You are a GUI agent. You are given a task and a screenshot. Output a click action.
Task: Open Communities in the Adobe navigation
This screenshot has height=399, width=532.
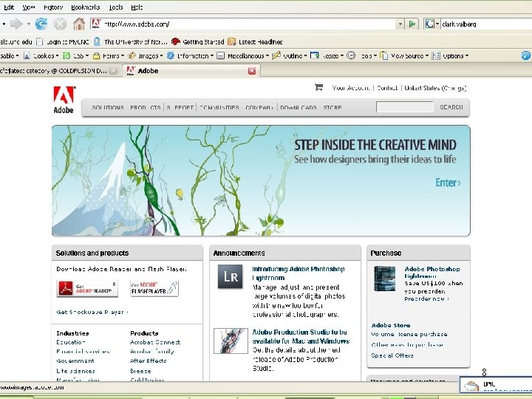pos(219,108)
